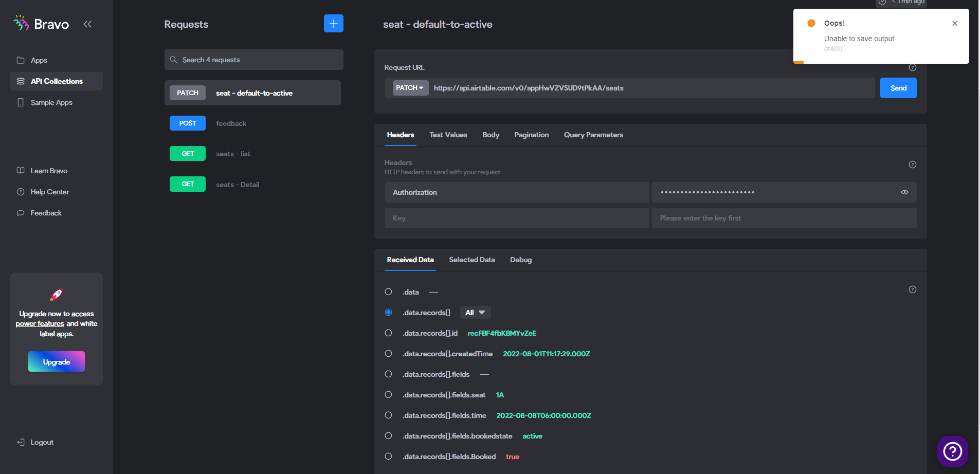
Task: Open the help icon beside Request URL
Action: pyautogui.click(x=913, y=67)
